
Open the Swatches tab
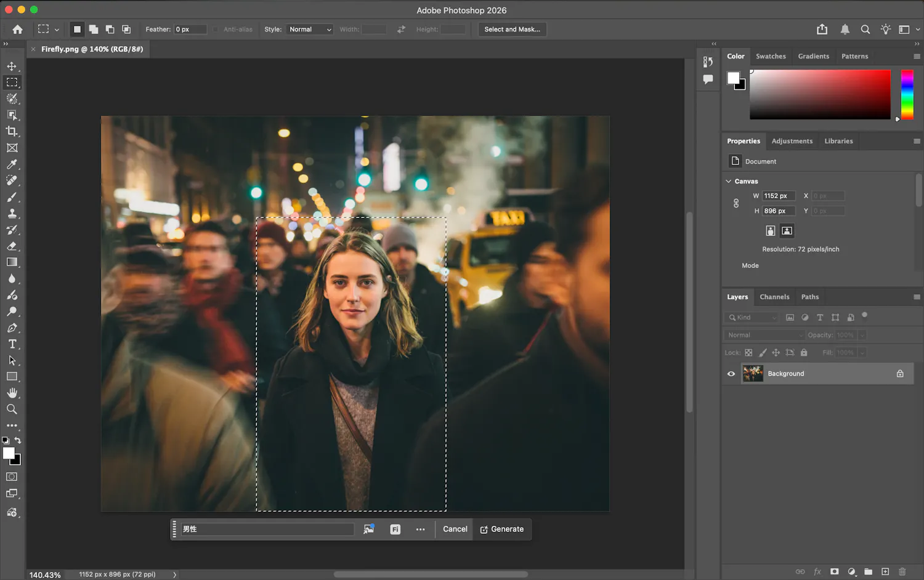[x=771, y=56]
